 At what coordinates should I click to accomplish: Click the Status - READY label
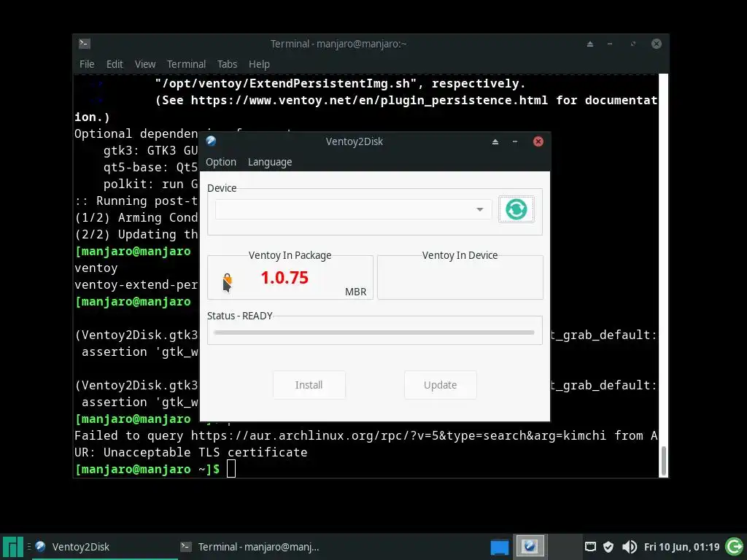tap(239, 316)
